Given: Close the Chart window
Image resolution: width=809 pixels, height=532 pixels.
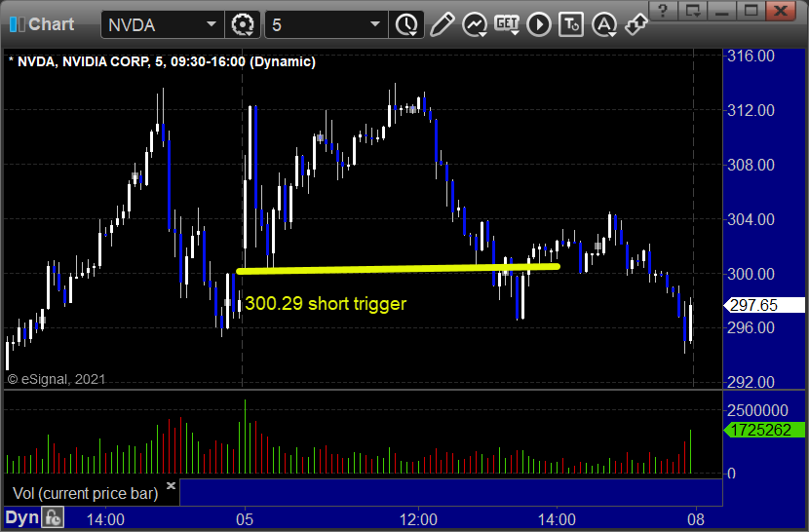Looking at the screenshot, I should [781, 11].
